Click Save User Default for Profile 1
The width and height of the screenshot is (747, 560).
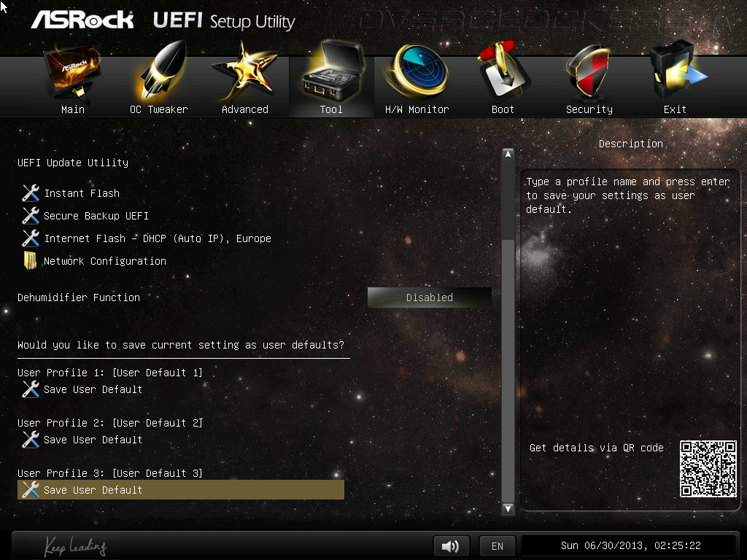click(93, 389)
